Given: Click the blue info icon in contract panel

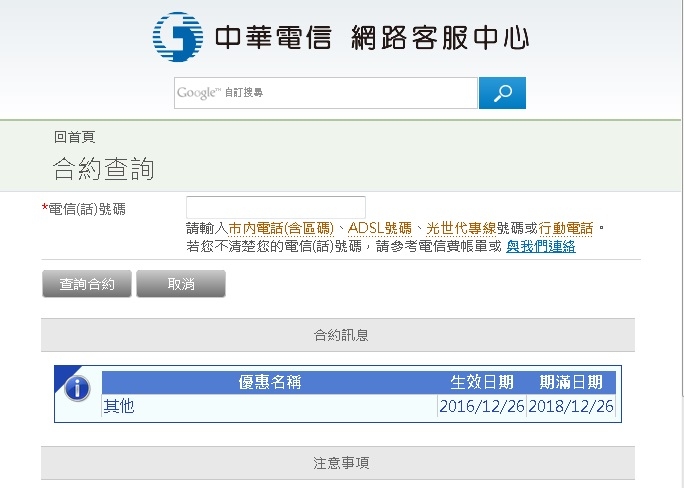Looking at the screenshot, I should [77, 388].
